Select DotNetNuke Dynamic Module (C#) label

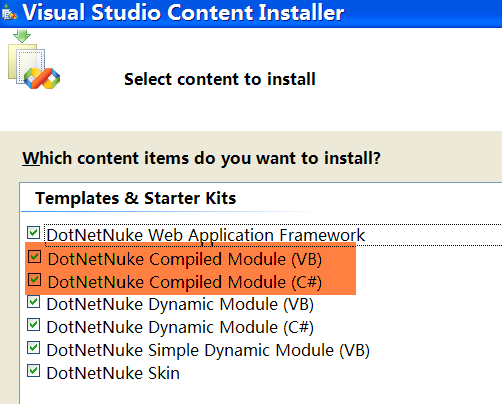180,327
